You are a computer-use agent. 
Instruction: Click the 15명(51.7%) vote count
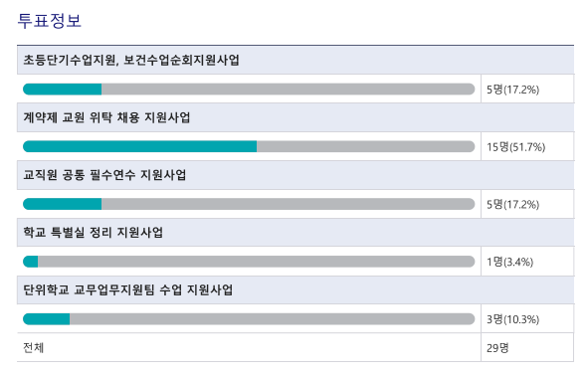point(515,147)
